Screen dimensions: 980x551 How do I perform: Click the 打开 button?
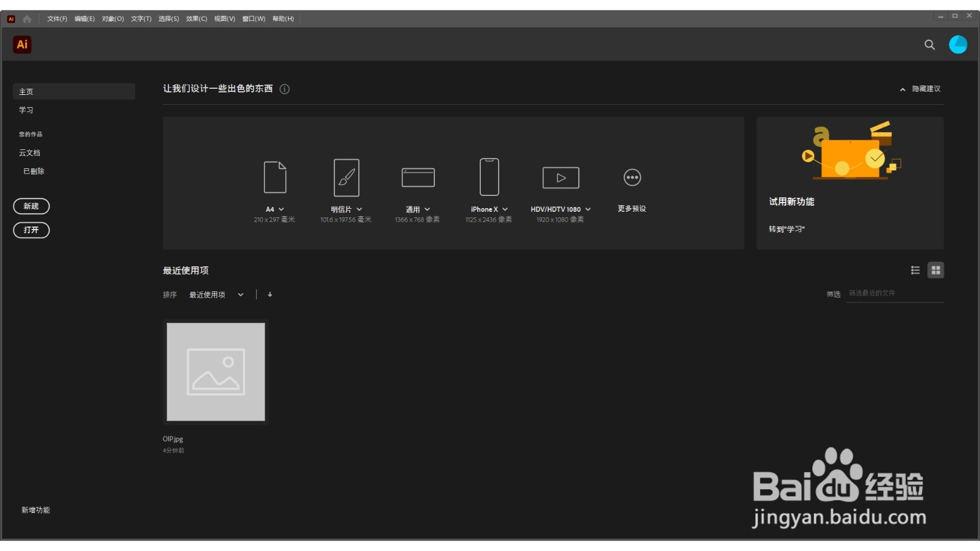[x=31, y=230]
